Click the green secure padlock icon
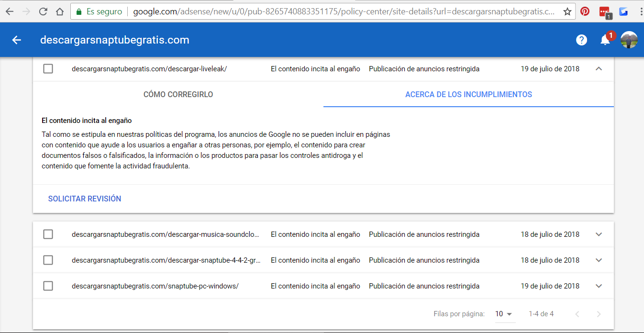Viewport: 644px width, 333px height. pos(79,11)
